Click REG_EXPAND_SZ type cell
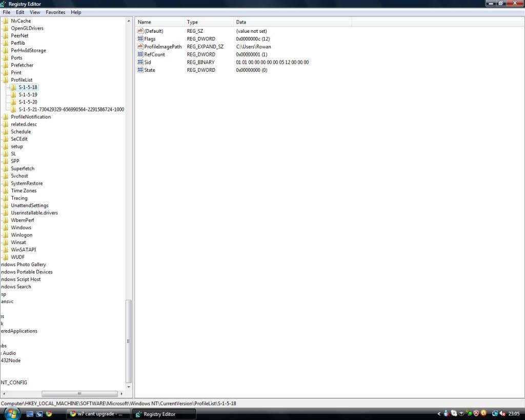 pyautogui.click(x=205, y=47)
